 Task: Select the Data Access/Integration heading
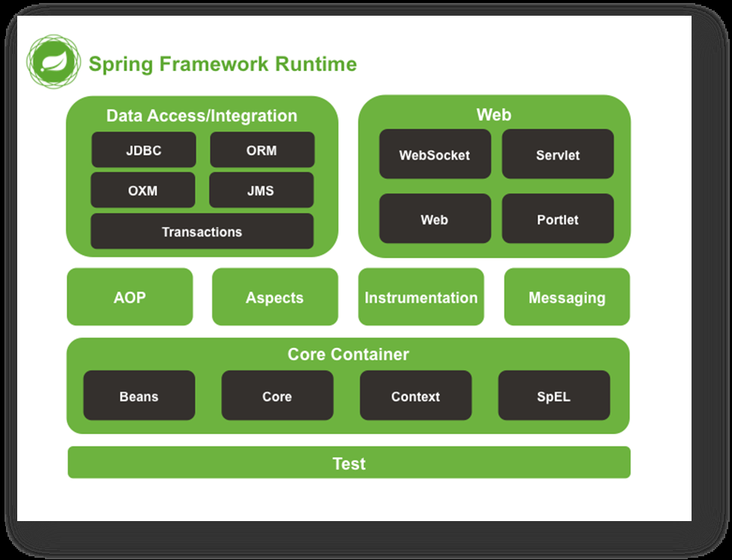(x=202, y=116)
